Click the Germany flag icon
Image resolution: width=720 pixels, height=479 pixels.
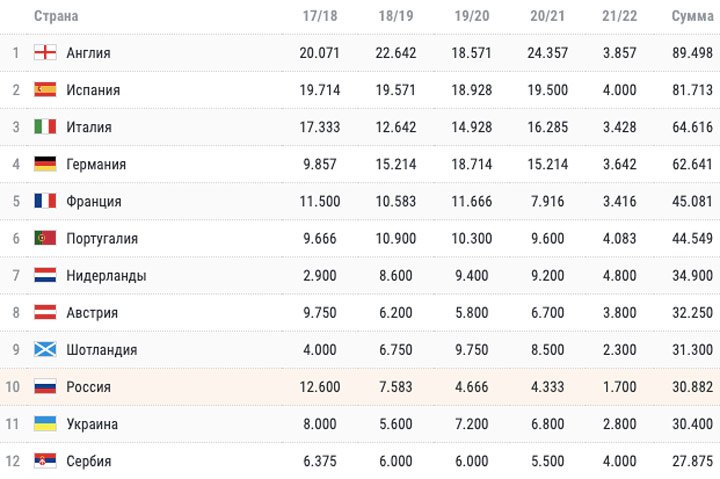[x=45, y=164]
